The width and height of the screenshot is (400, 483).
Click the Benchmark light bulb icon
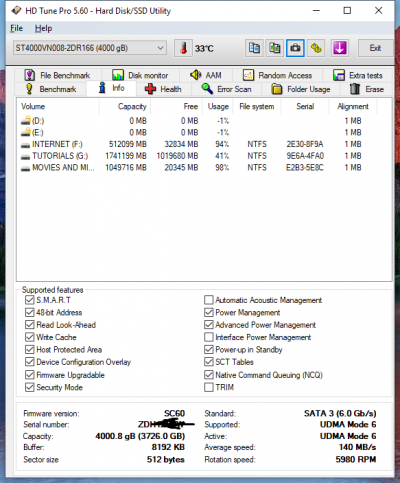point(29,89)
